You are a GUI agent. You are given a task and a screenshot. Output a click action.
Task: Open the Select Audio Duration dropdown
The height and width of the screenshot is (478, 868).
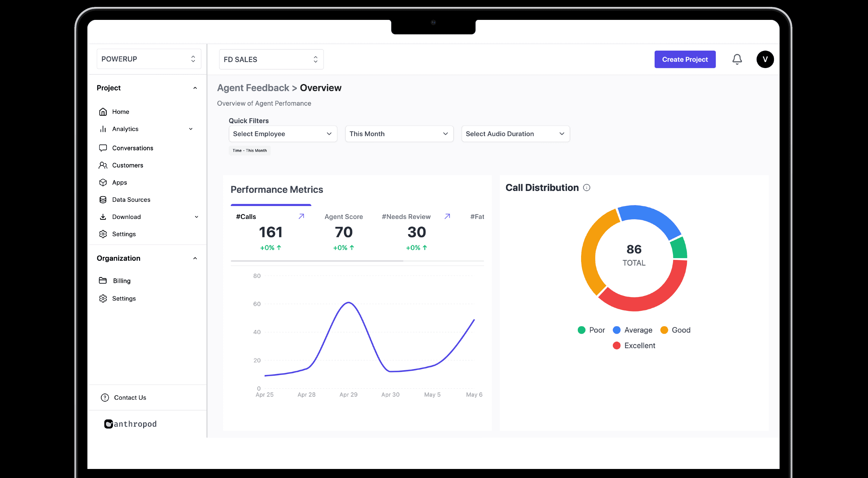tap(516, 134)
